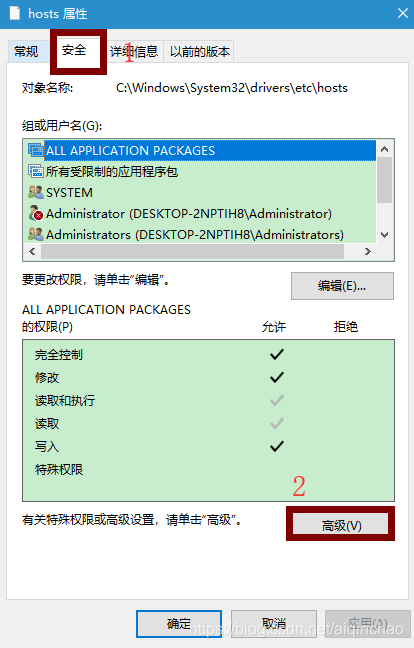Click the horizontal scroll right arrow
This screenshot has height=648, width=414.
pyautogui.click(x=367, y=251)
